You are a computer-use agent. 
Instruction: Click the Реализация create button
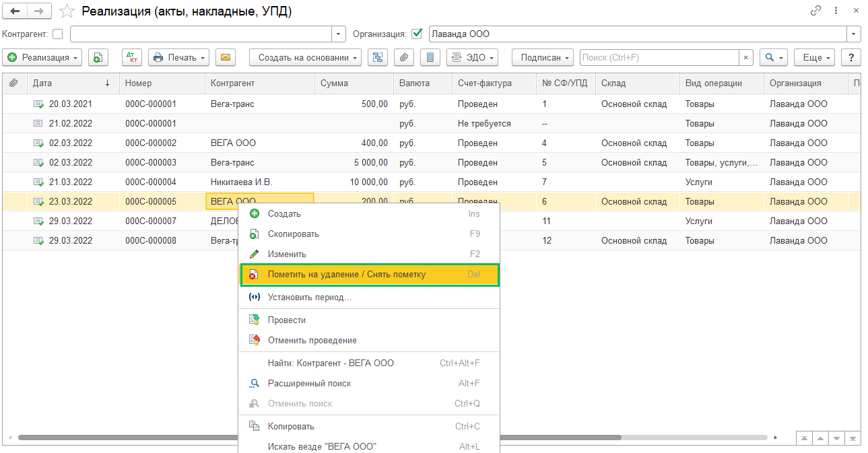(x=42, y=57)
